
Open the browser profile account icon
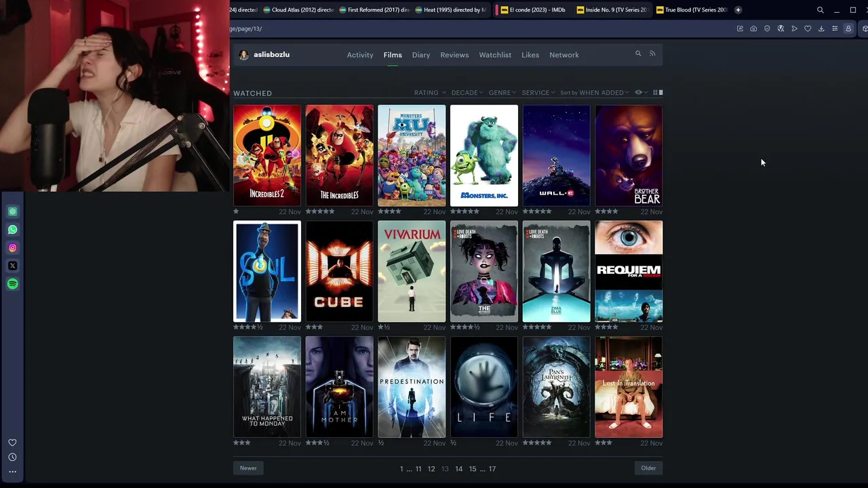848,28
